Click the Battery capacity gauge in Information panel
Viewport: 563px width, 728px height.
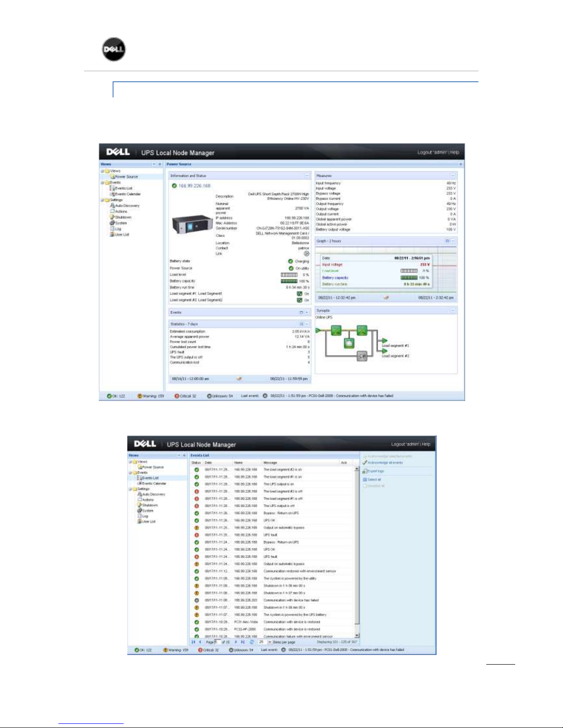tap(289, 281)
